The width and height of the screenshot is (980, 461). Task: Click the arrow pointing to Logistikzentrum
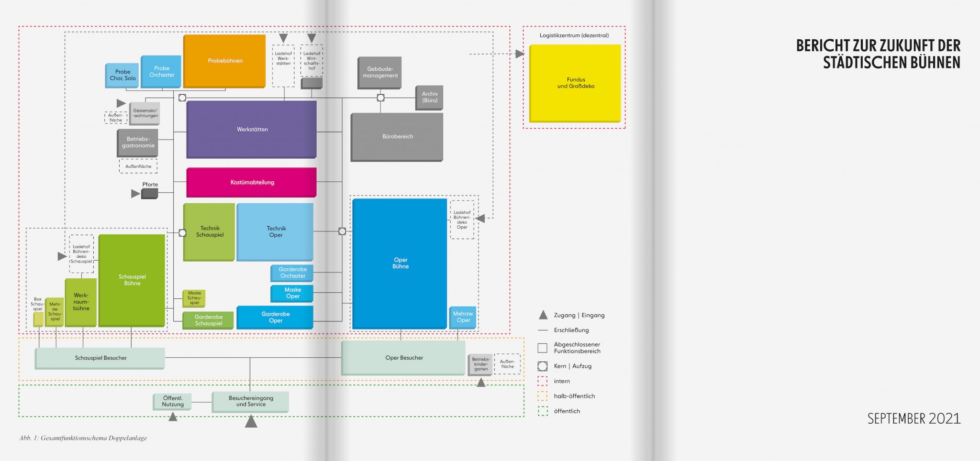point(519,54)
